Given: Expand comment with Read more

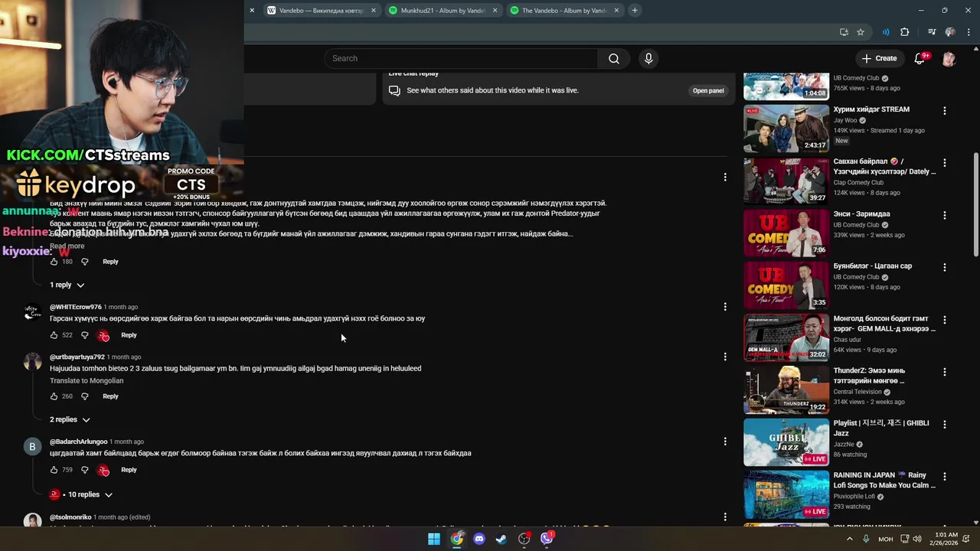Looking at the screenshot, I should 67,246.
